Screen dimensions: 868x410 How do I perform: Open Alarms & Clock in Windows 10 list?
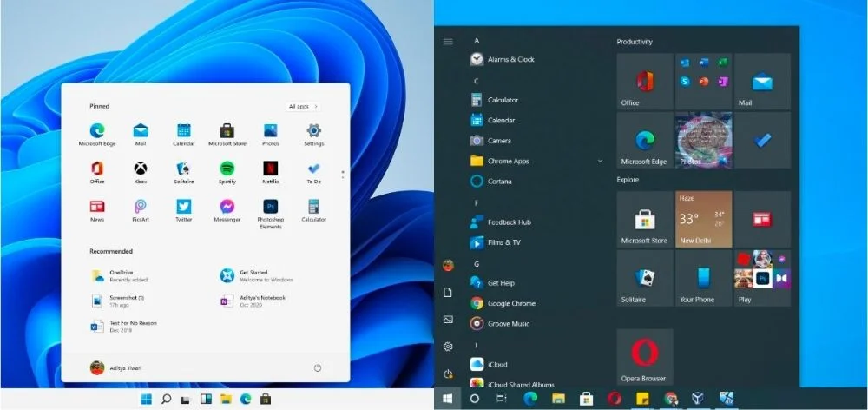tap(503, 59)
